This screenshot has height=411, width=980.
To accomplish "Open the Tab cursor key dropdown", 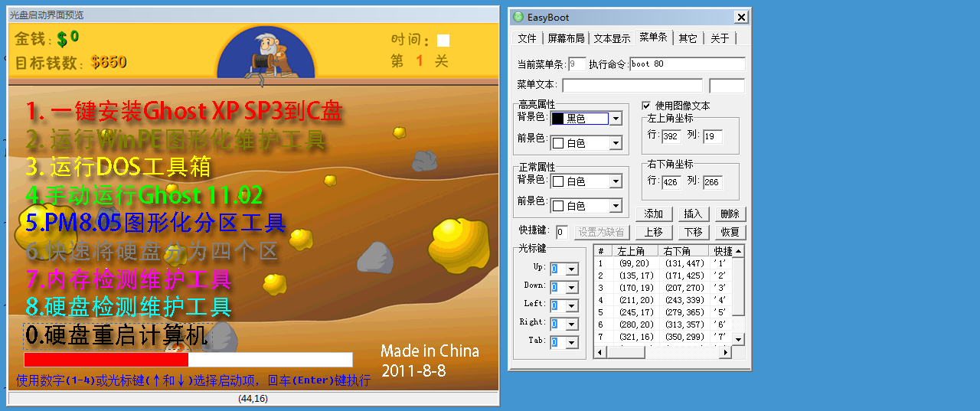I will pyautogui.click(x=571, y=342).
